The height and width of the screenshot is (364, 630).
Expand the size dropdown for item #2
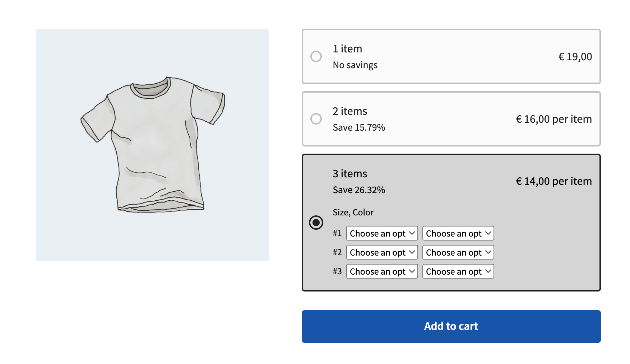pyautogui.click(x=382, y=252)
